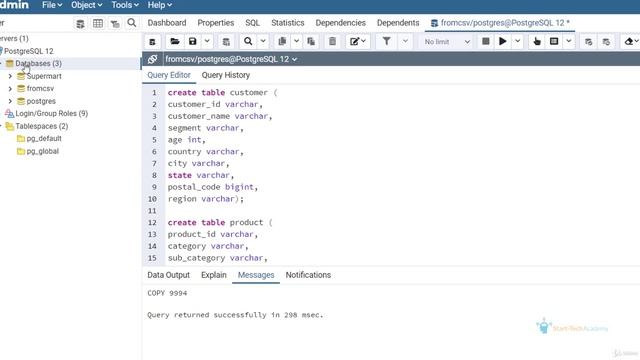
Task: Open the No limit rows dropdown
Action: pos(447,42)
